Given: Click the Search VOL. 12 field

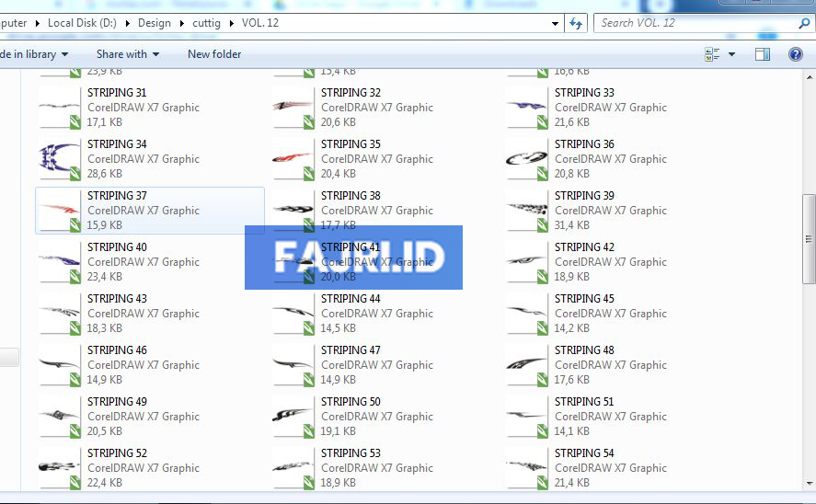Looking at the screenshot, I should click(x=697, y=23).
